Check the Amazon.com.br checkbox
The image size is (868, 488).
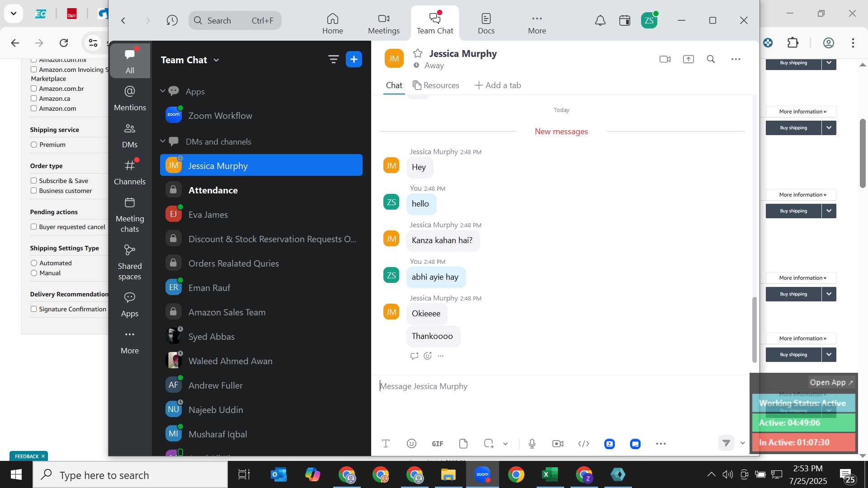pyautogui.click(x=33, y=89)
